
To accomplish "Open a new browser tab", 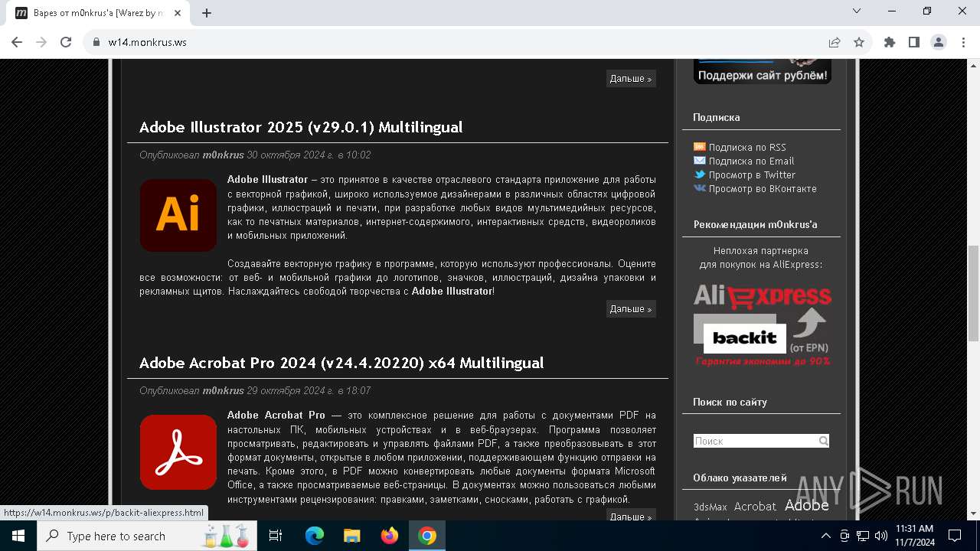I will (x=207, y=13).
